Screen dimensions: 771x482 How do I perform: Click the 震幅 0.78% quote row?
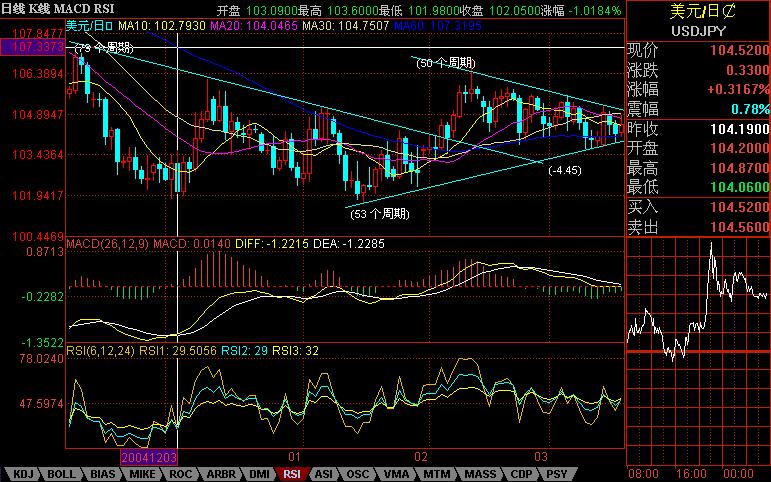(x=698, y=109)
